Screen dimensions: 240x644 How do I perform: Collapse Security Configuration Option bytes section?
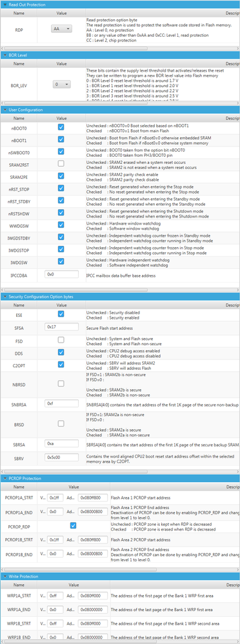pos(5,296)
